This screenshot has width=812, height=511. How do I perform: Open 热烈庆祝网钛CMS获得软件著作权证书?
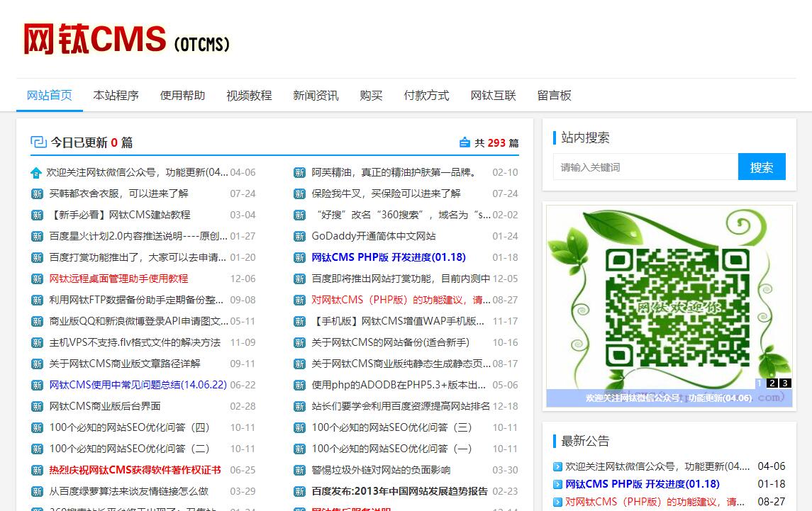[135, 470]
